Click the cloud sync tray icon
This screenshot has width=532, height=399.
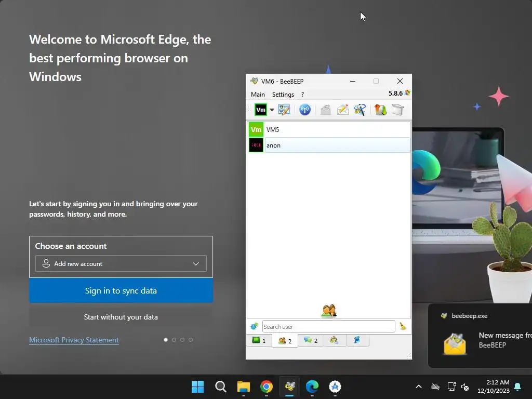pyautogui.click(x=435, y=387)
